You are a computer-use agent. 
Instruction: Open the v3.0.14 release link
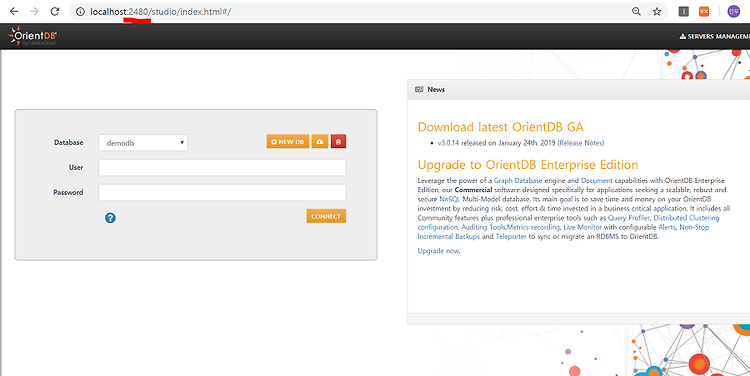(x=448, y=143)
